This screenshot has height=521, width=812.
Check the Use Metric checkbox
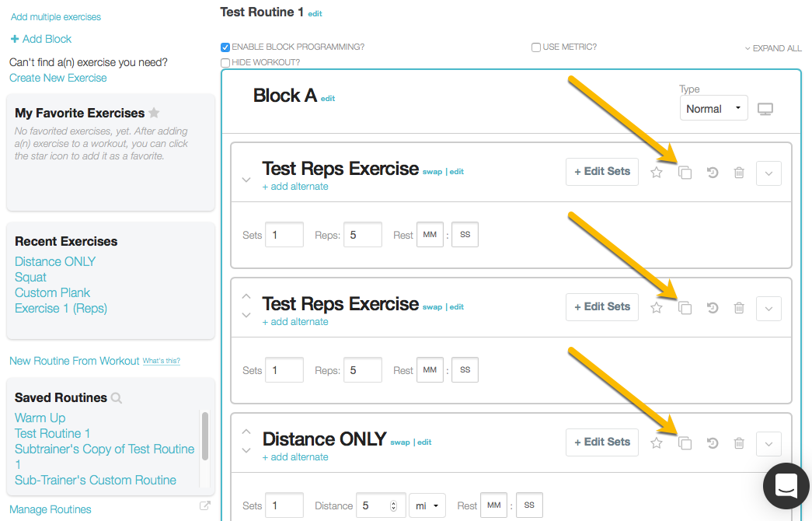(x=536, y=47)
